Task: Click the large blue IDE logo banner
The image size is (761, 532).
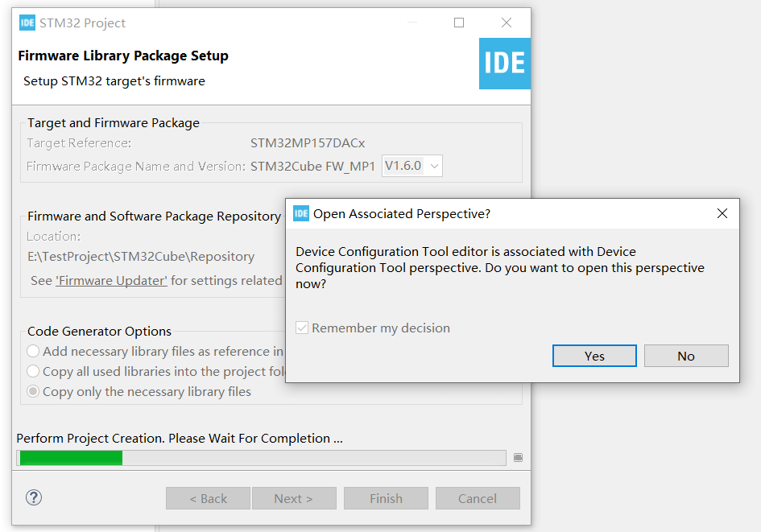Action: (x=504, y=64)
